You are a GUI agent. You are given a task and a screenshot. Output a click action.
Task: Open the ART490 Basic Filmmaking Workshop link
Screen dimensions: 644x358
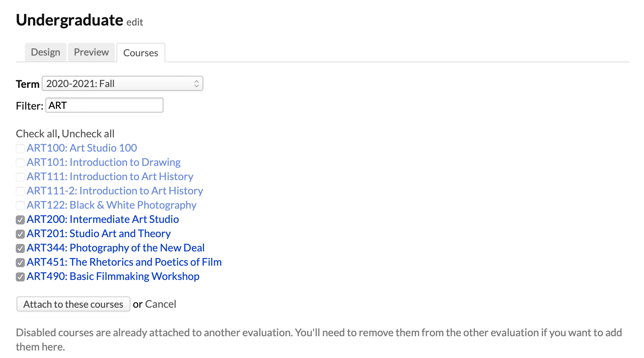[x=113, y=277]
